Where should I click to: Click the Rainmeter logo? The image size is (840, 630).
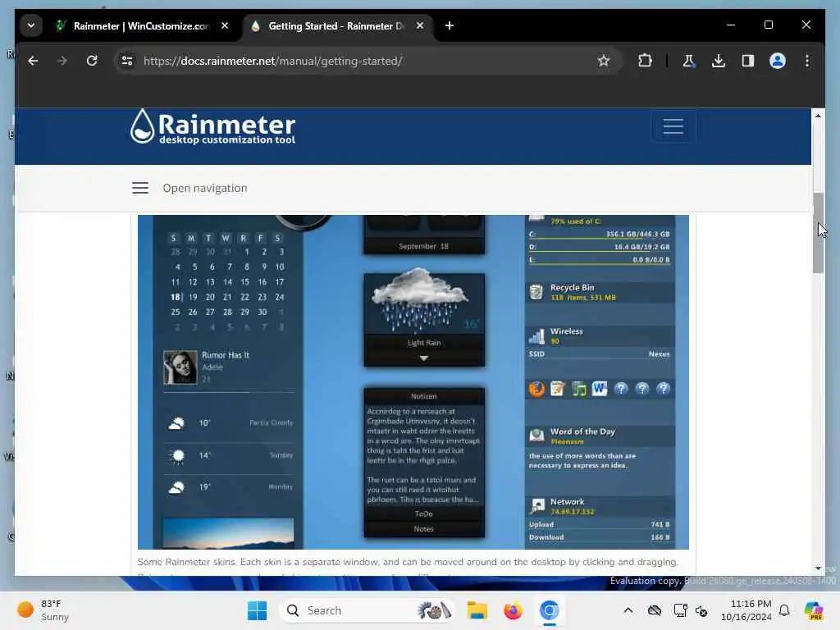[x=212, y=127]
